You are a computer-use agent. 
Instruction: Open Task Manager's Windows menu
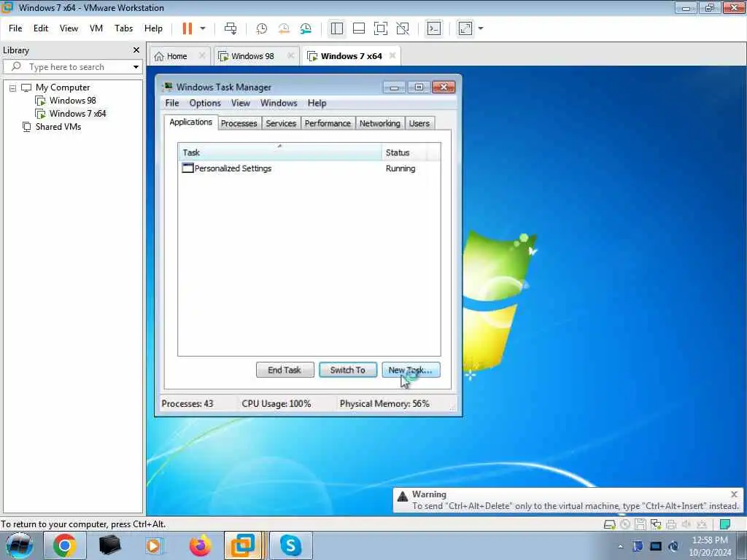click(x=279, y=104)
